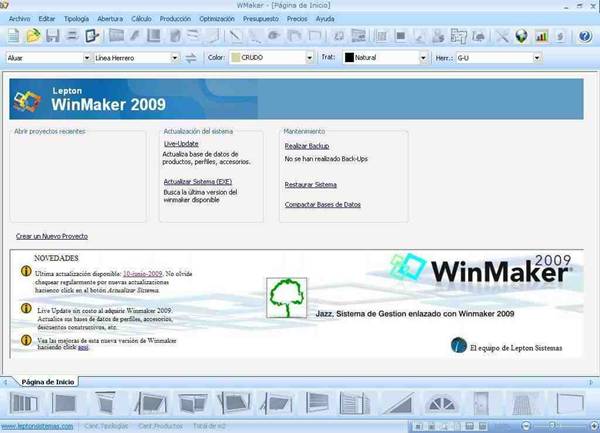Click the Save floppy disk icon
The height and width of the screenshot is (433, 600).
click(x=52, y=36)
